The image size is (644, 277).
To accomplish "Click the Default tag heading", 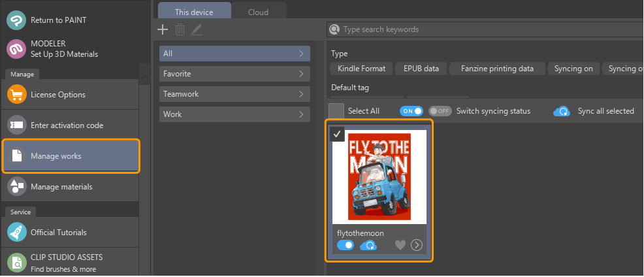I will point(350,88).
